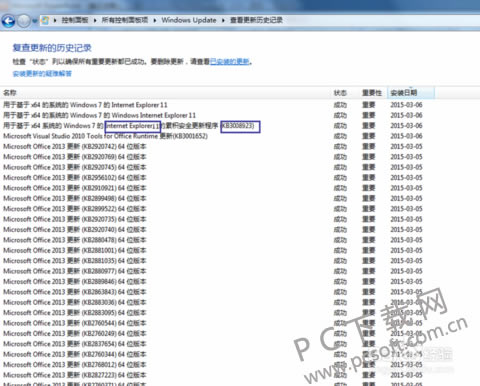Select Office 2013 update KB2827223 row
The width and height of the screenshot is (480, 386).
tap(213, 375)
